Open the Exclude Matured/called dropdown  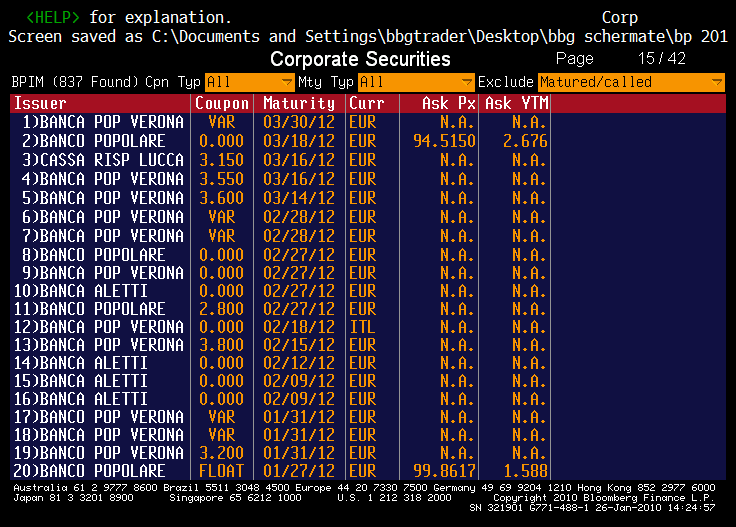[631, 82]
